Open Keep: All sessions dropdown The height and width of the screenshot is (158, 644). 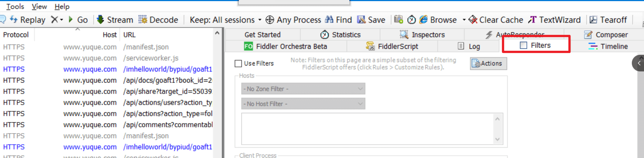225,20
